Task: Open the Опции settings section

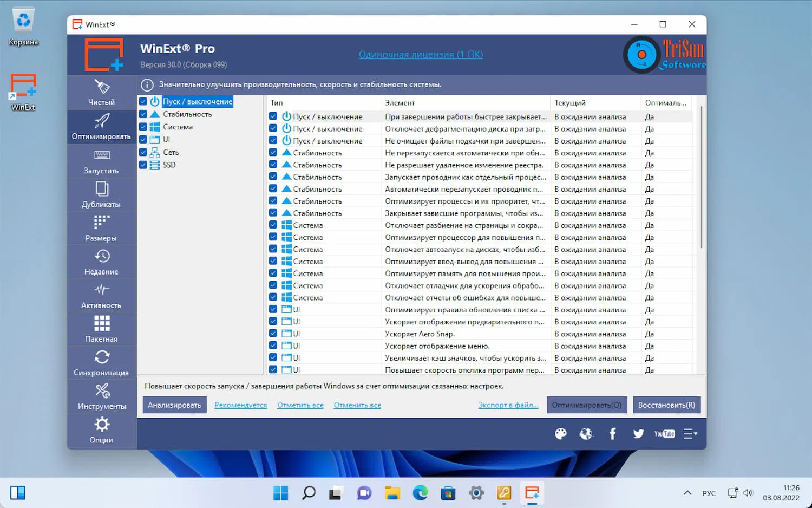Action: [101, 431]
